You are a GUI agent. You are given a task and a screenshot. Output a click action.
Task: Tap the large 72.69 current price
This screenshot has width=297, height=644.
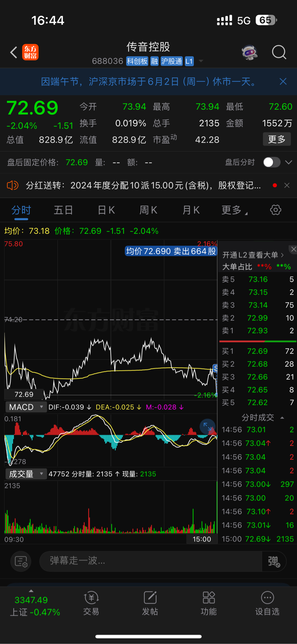[x=32, y=108]
